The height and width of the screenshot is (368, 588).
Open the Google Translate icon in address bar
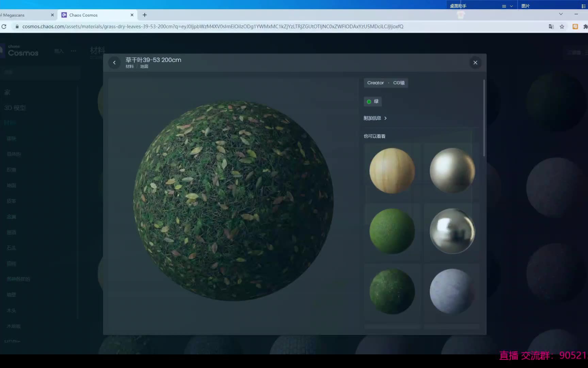[x=551, y=27]
